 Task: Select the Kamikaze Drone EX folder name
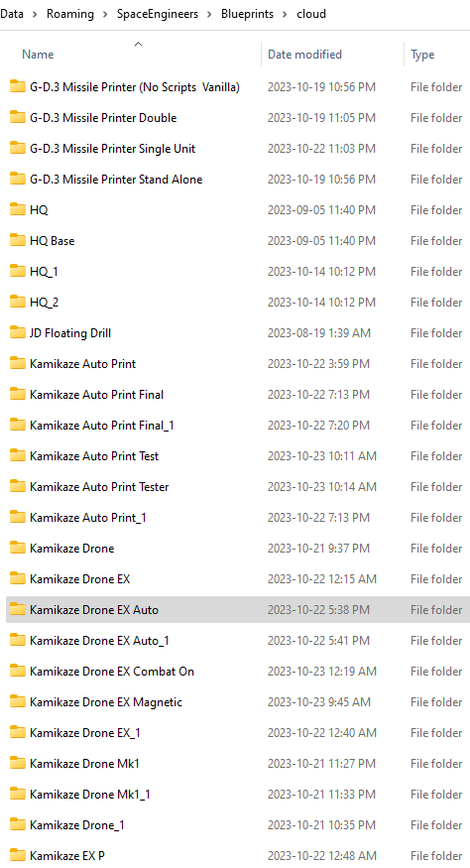coord(79,579)
